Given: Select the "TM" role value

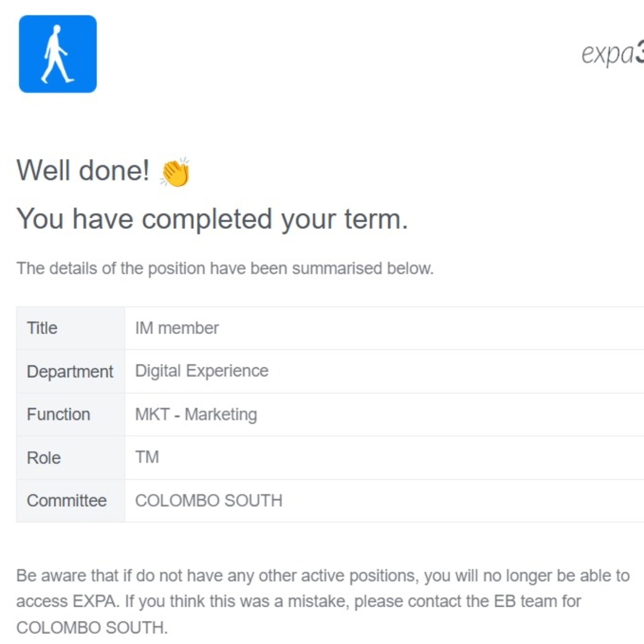Looking at the screenshot, I should coord(147,457).
